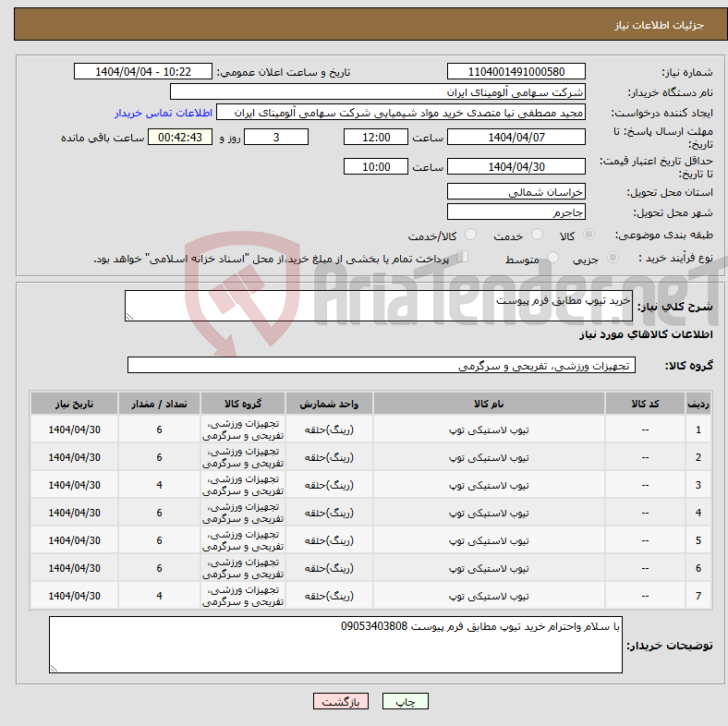This screenshot has width=728, height=726.
Task: Toggle the اسناد خزانه اسلامی payment checkbox
Action: (x=463, y=257)
